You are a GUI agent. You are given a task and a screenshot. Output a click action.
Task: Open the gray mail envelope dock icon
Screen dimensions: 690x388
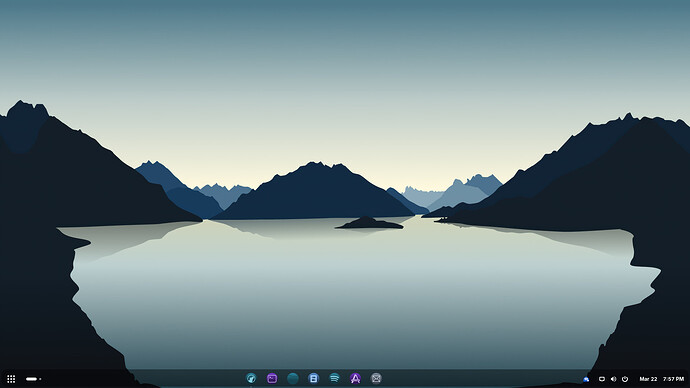click(376, 378)
